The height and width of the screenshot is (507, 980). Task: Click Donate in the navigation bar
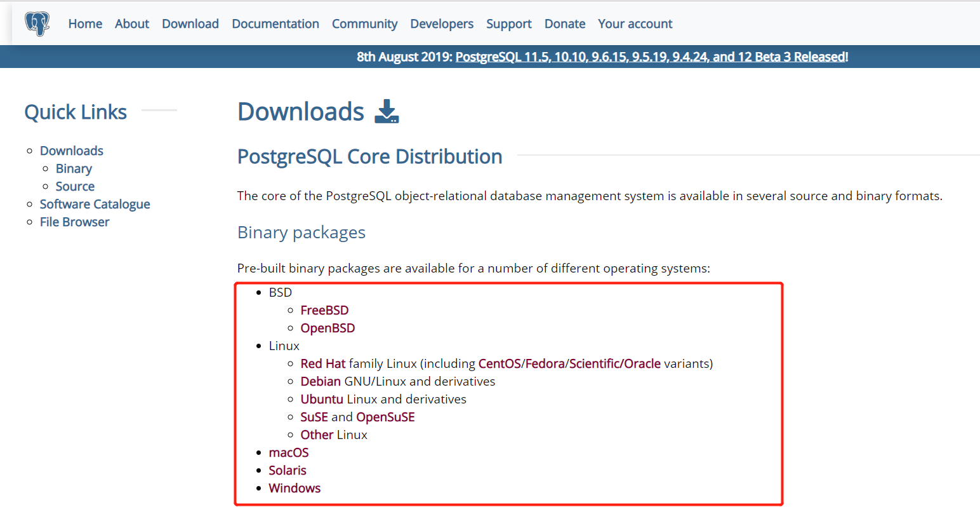565,24
